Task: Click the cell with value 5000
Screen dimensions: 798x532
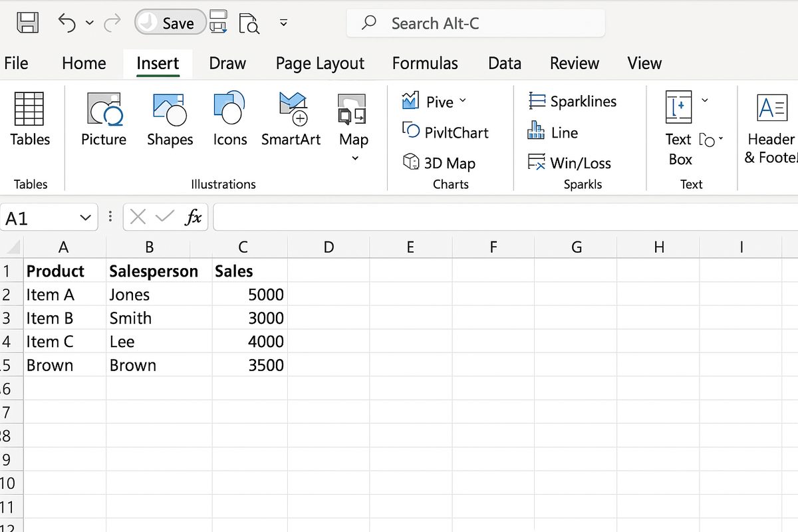Action: (x=249, y=295)
